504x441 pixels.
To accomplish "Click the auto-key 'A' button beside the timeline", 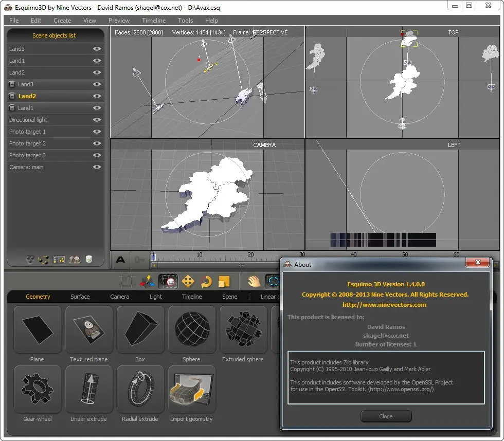I will click(x=120, y=260).
